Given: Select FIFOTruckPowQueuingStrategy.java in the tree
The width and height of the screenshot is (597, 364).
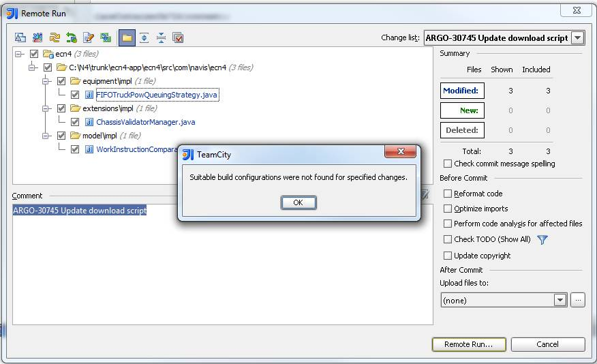Looking at the screenshot, I should 157,95.
